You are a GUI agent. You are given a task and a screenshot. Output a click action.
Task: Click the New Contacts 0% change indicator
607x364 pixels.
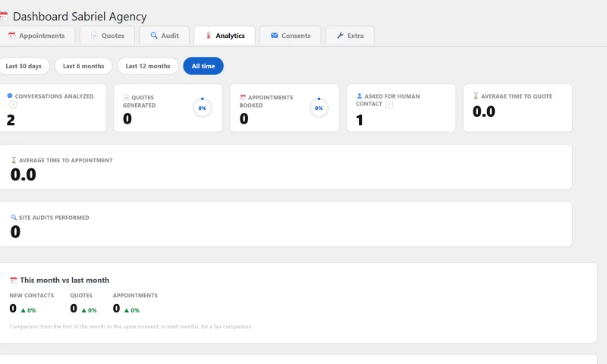point(28,310)
